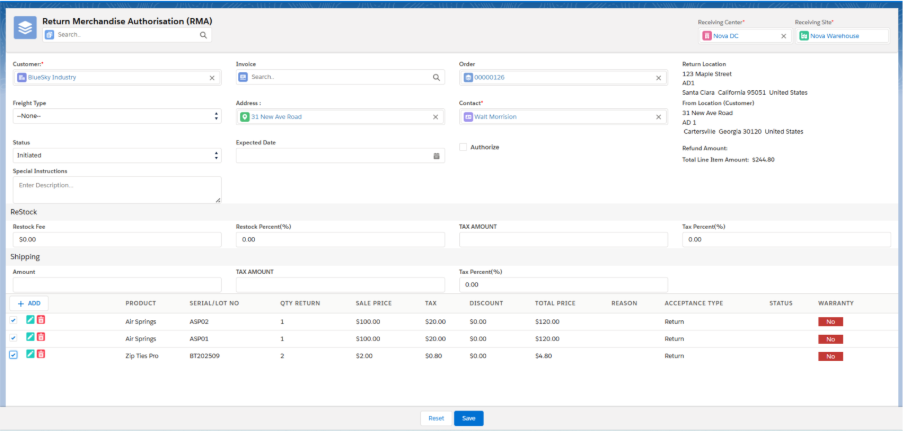Add a new return line item
This screenshot has height=432, width=903.
tap(29, 303)
